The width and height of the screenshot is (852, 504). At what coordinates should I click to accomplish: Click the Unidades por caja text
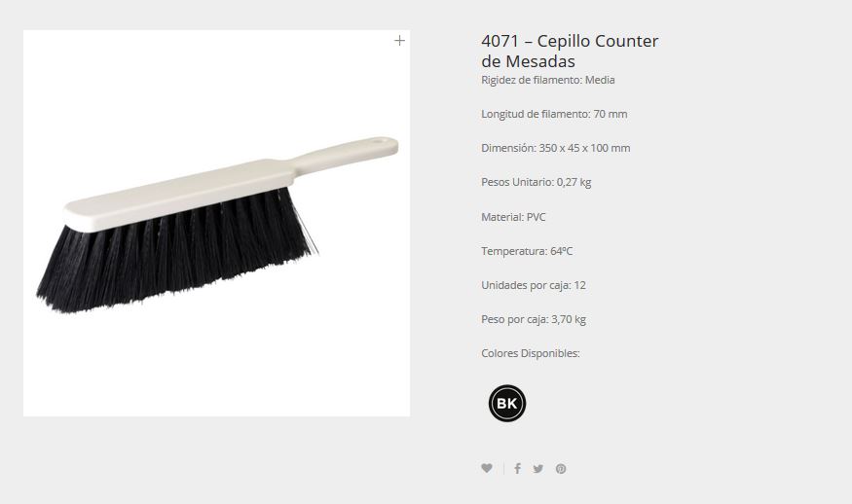click(533, 285)
